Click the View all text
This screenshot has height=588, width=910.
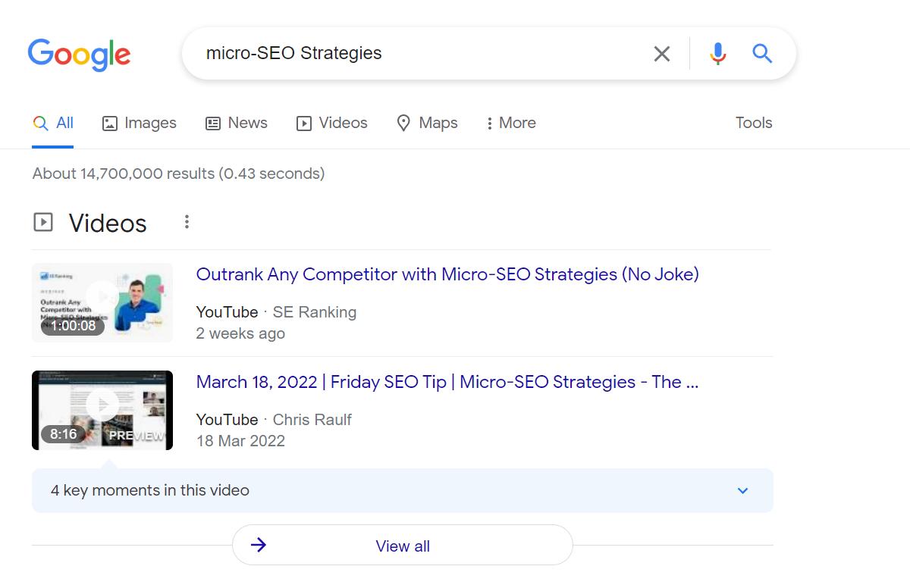[403, 546]
